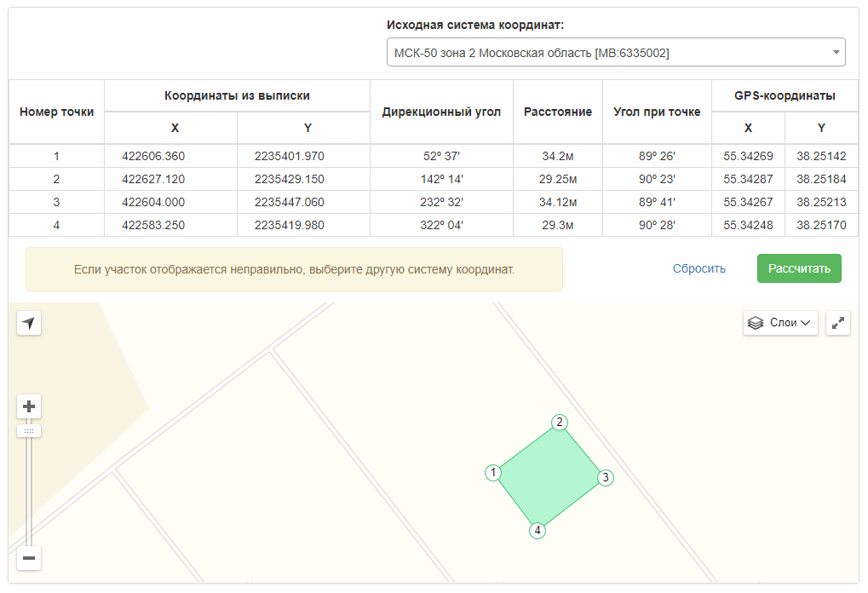Click point marker 1 on the map

coord(492,473)
